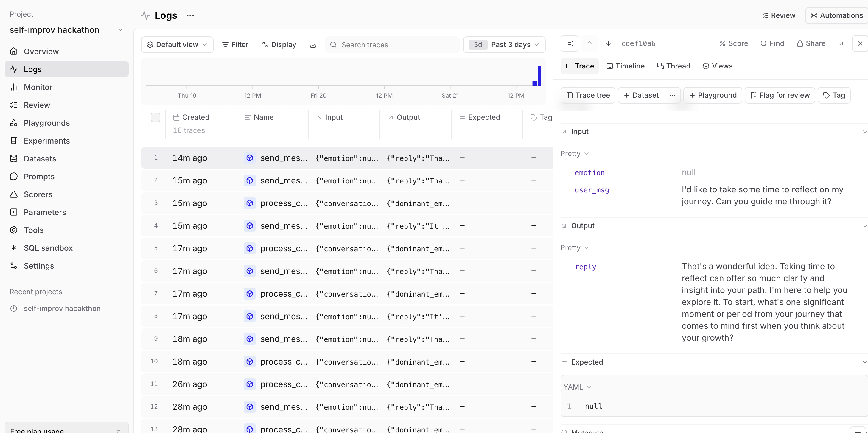Click the tall bar in traces histogram
This screenshot has height=433, width=868.
(539, 76)
